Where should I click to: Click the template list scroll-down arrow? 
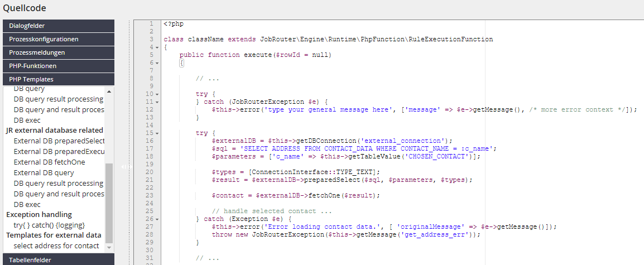tap(109, 247)
